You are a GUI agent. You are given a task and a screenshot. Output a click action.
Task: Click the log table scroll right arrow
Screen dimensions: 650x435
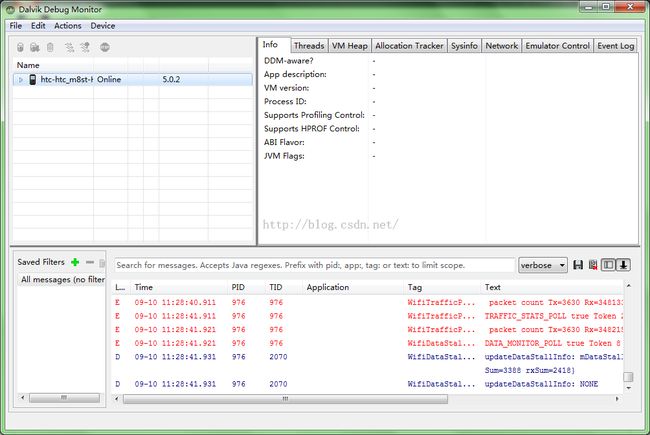click(x=617, y=399)
